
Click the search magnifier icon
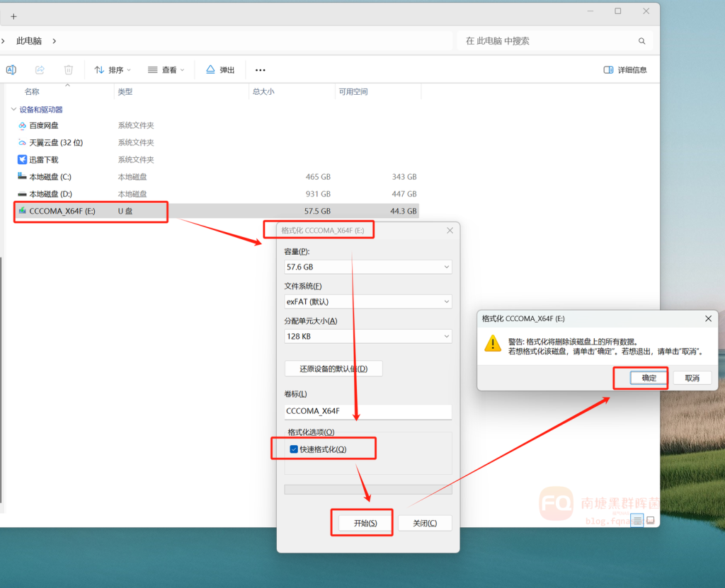click(x=641, y=41)
